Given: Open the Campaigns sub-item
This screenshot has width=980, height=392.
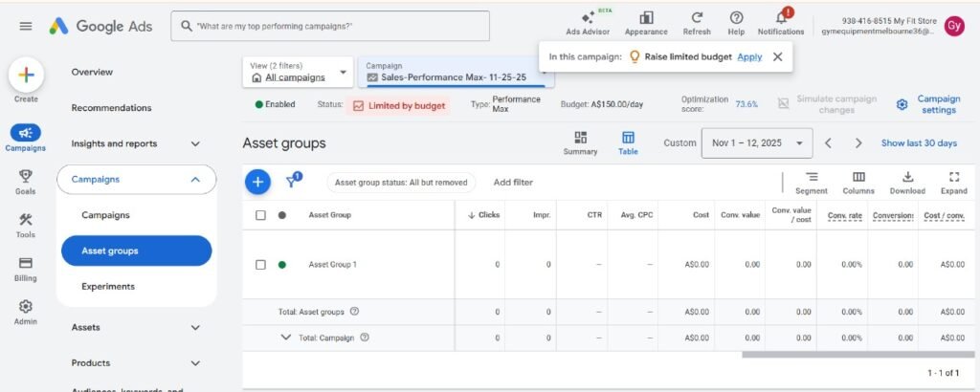Looking at the screenshot, I should [x=105, y=215].
